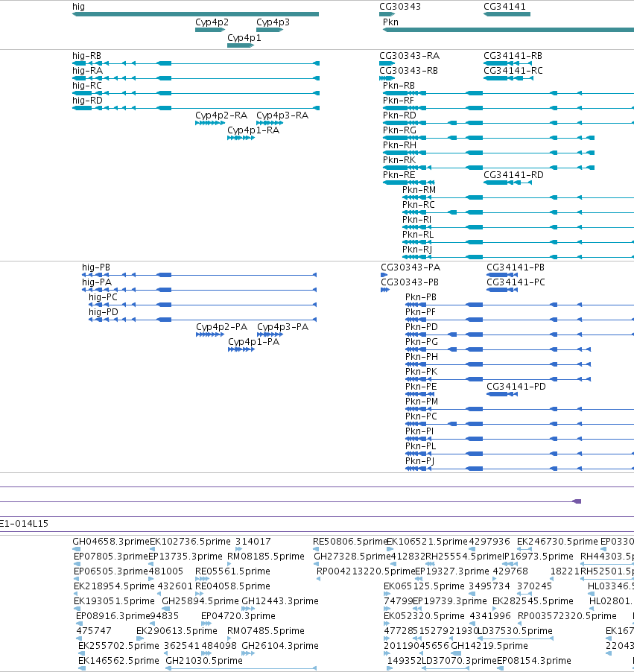This screenshot has width=634, height=672.
Task: Select the CG30343-PA protein label
Action: [410, 267]
